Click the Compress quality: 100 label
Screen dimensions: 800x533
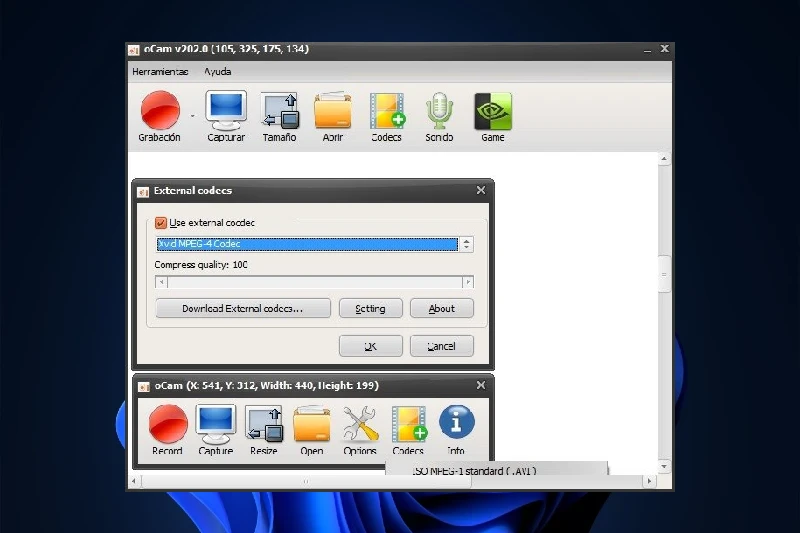pos(201,265)
